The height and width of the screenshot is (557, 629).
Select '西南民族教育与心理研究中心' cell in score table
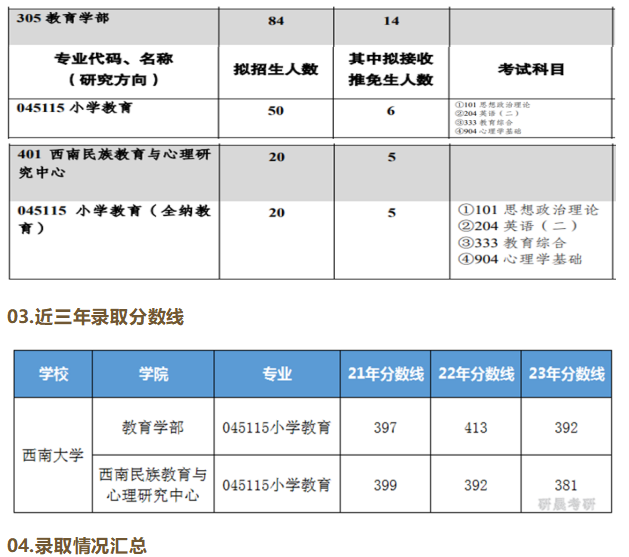coord(153,485)
